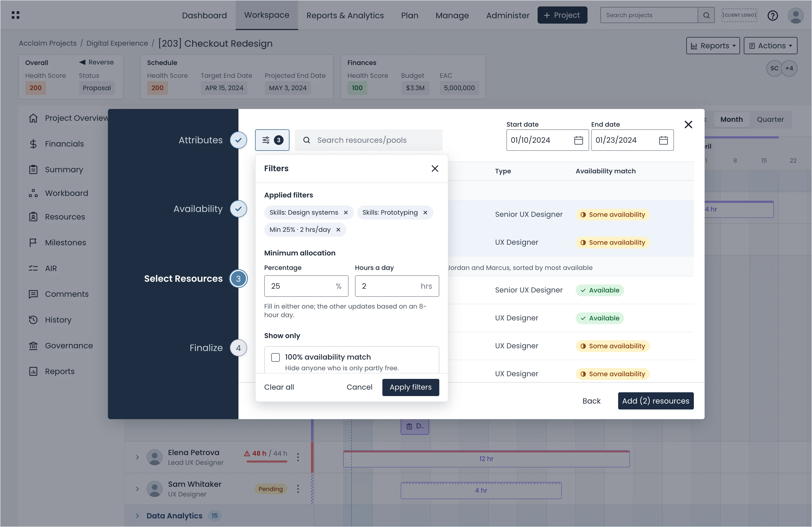Open Elena Petrova's three-dot menu
This screenshot has width=812, height=527.
coord(298,457)
